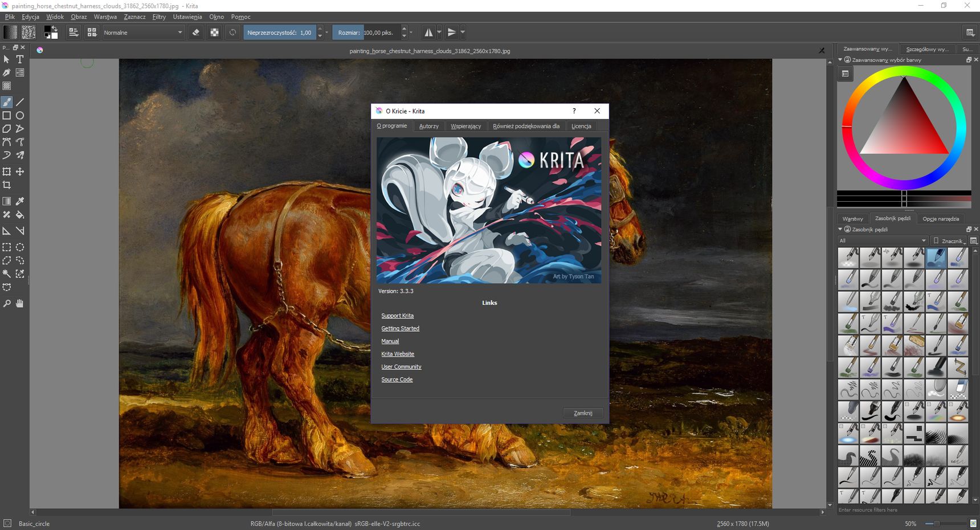This screenshot has width=980, height=530.
Task: Select the Contiguous Selection magic wand
Action: click(x=7, y=274)
